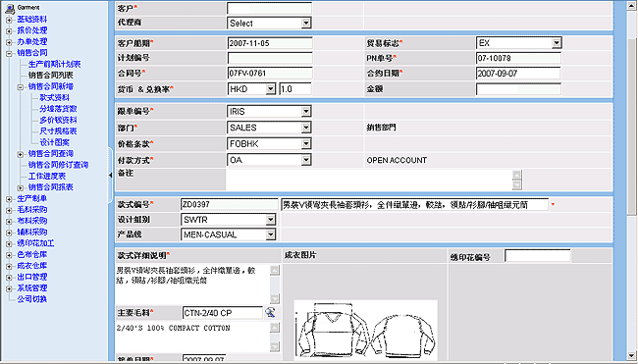638x364 pixels.
Task: Open the 销售合同修订查询 link
Action: point(58,165)
